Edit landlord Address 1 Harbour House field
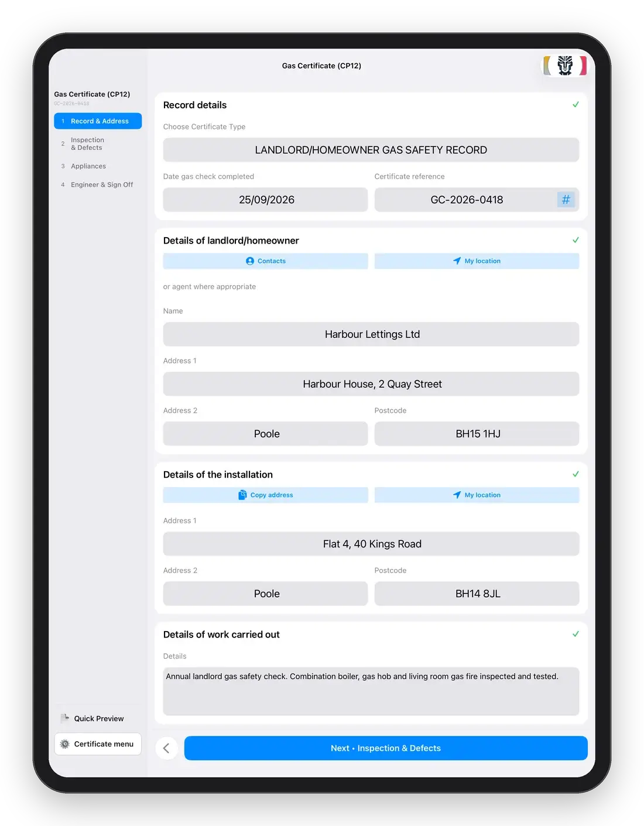The image size is (644, 826). [x=371, y=384]
